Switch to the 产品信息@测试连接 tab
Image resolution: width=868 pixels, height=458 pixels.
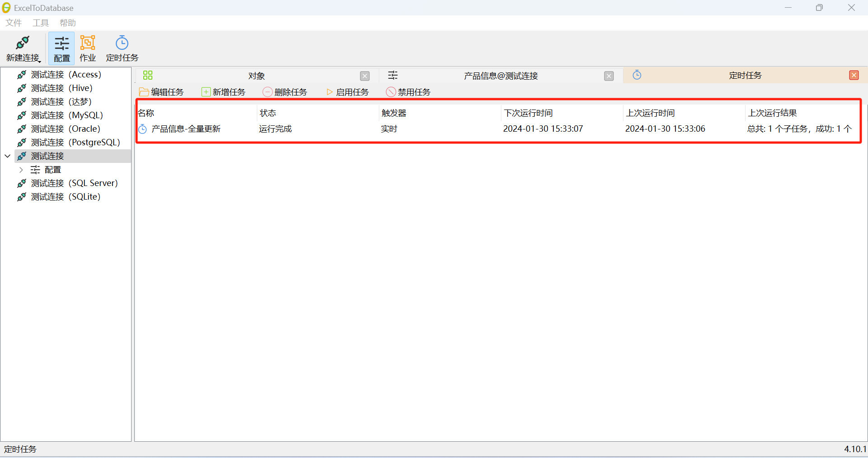pos(501,76)
